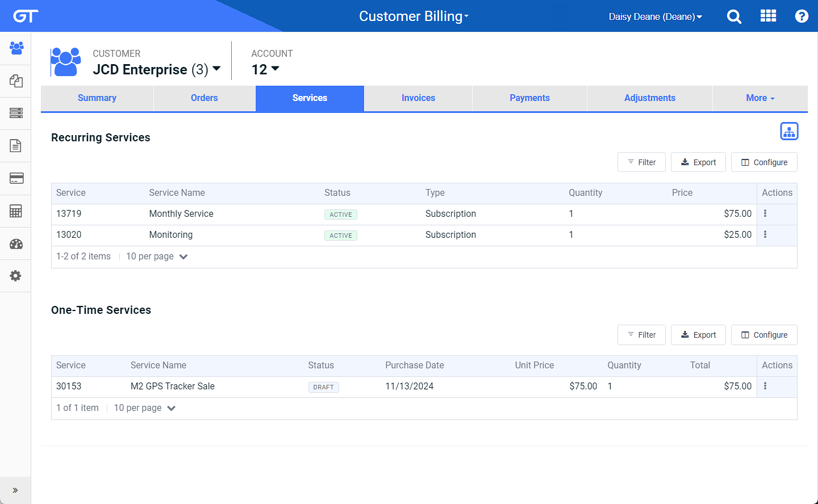Click the $25.00 price cell

(737, 235)
